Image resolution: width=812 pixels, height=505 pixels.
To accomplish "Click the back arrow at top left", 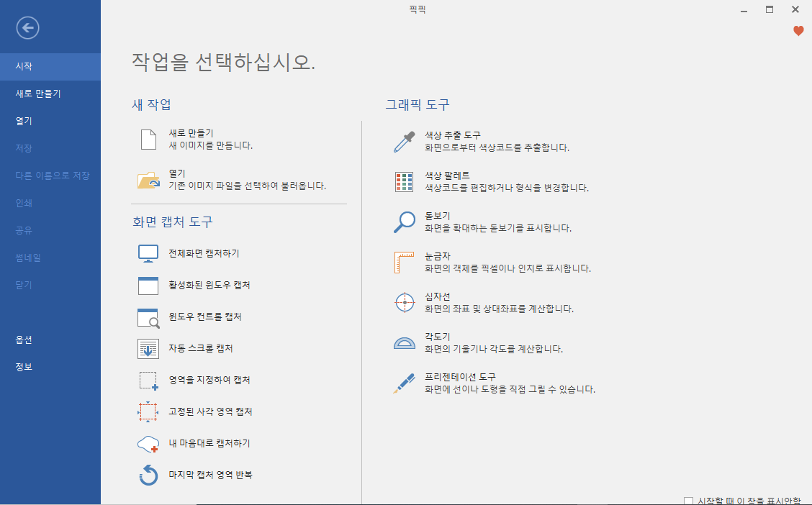I will (27, 28).
